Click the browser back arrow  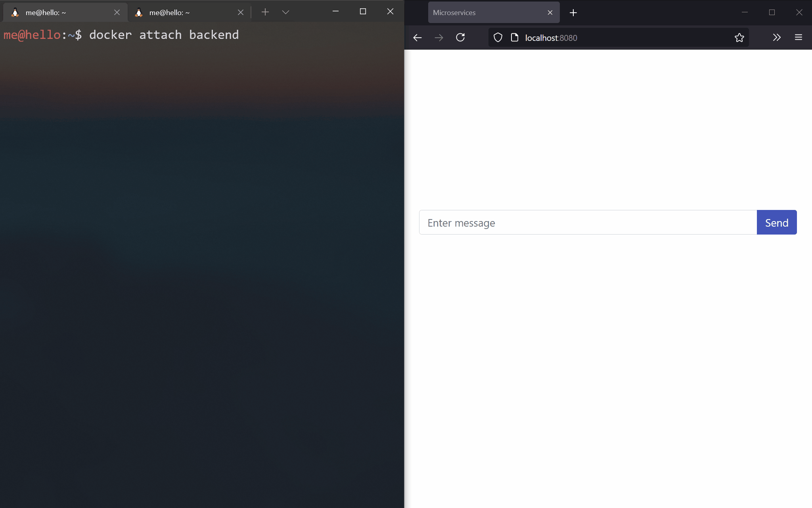pos(417,38)
